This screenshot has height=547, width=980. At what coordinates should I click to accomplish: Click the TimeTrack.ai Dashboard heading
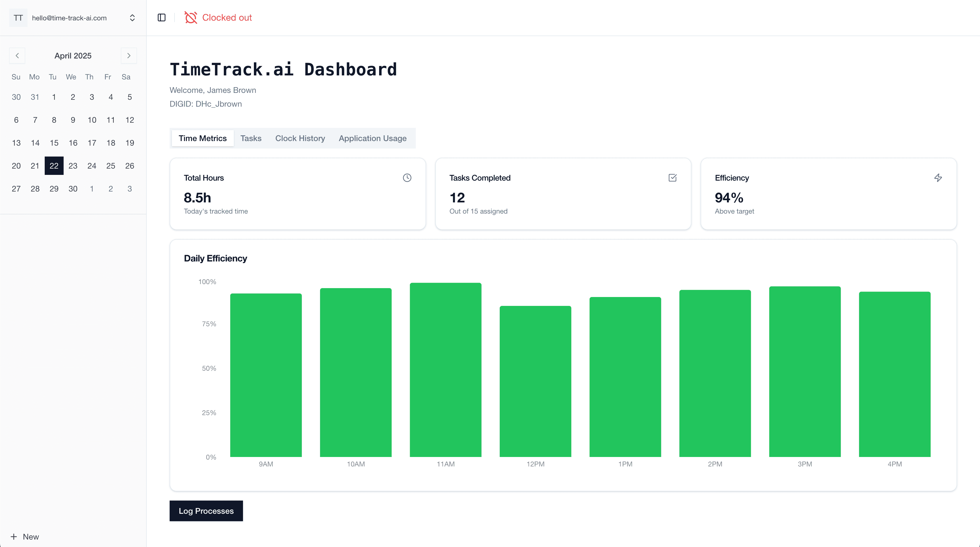click(283, 70)
